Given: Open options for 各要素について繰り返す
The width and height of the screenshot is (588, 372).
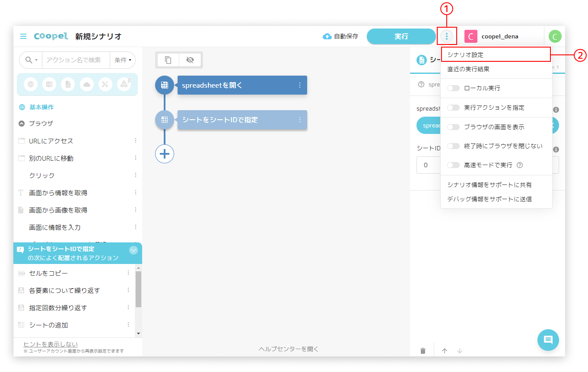Looking at the screenshot, I should coord(128,290).
